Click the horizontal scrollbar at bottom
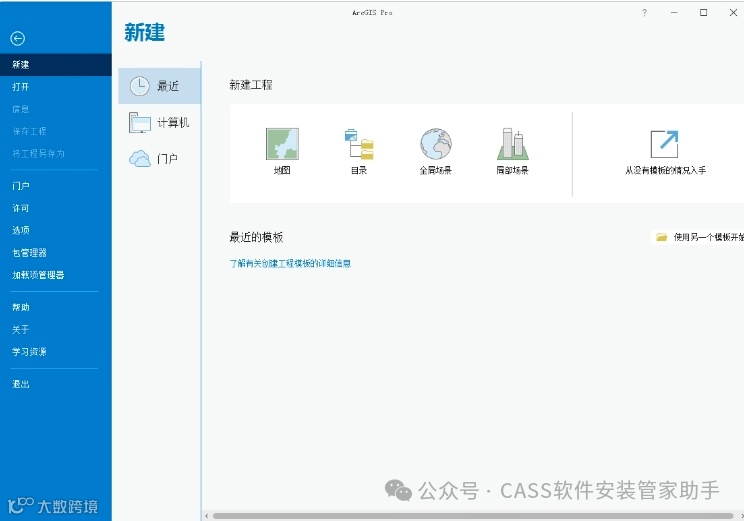Image resolution: width=744 pixels, height=521 pixels. 473,516
